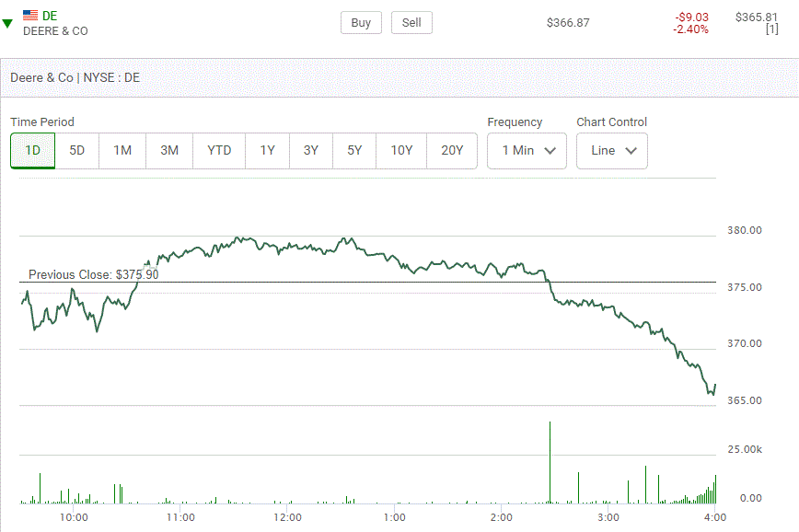Image resolution: width=799 pixels, height=532 pixels.
Task: Select the 20Y time period
Action: 452,150
